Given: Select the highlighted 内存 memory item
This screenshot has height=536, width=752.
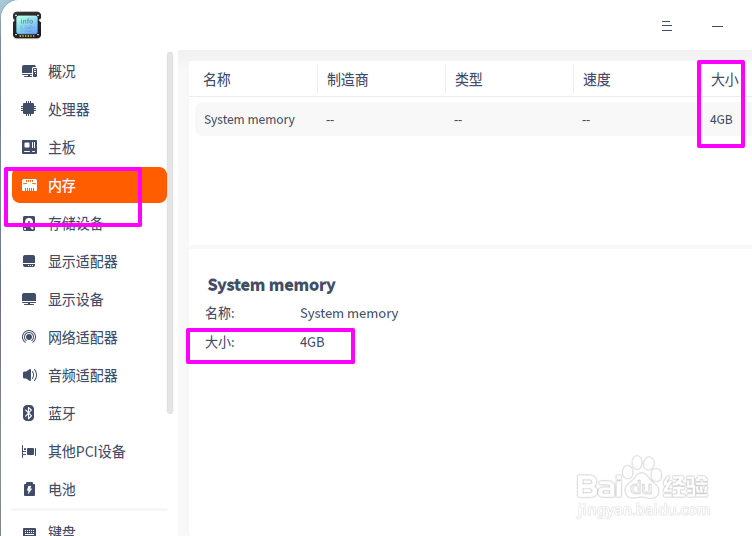Looking at the screenshot, I should pyautogui.click(x=89, y=185).
